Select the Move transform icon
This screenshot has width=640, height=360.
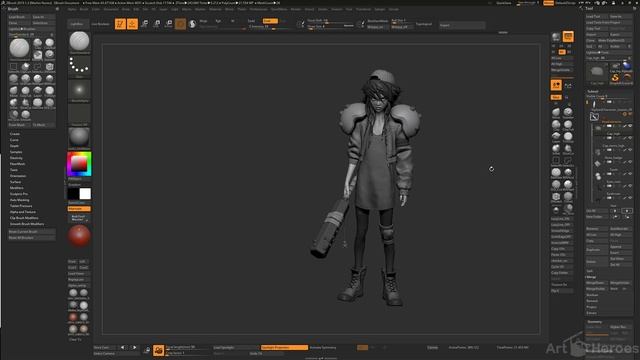144,24
